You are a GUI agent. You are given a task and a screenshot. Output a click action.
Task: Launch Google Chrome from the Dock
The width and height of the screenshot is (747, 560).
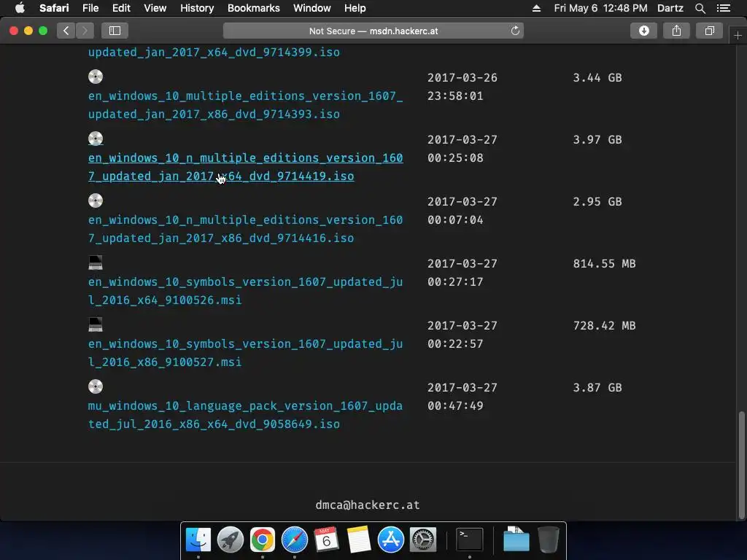tap(263, 540)
